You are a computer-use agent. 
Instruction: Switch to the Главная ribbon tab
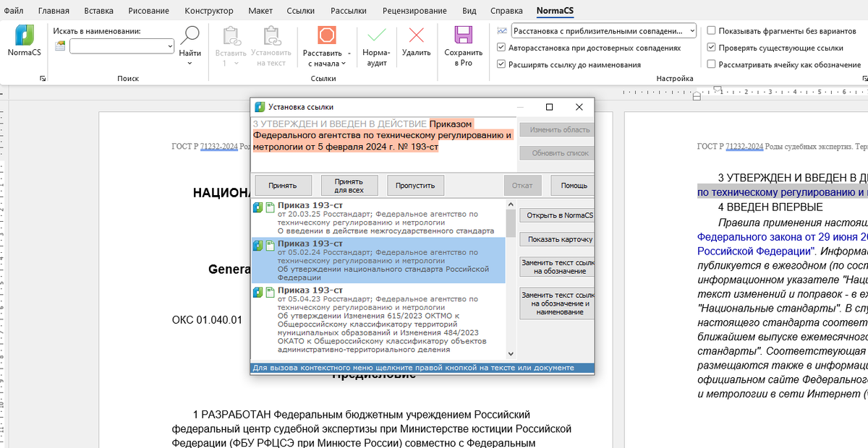(54, 11)
